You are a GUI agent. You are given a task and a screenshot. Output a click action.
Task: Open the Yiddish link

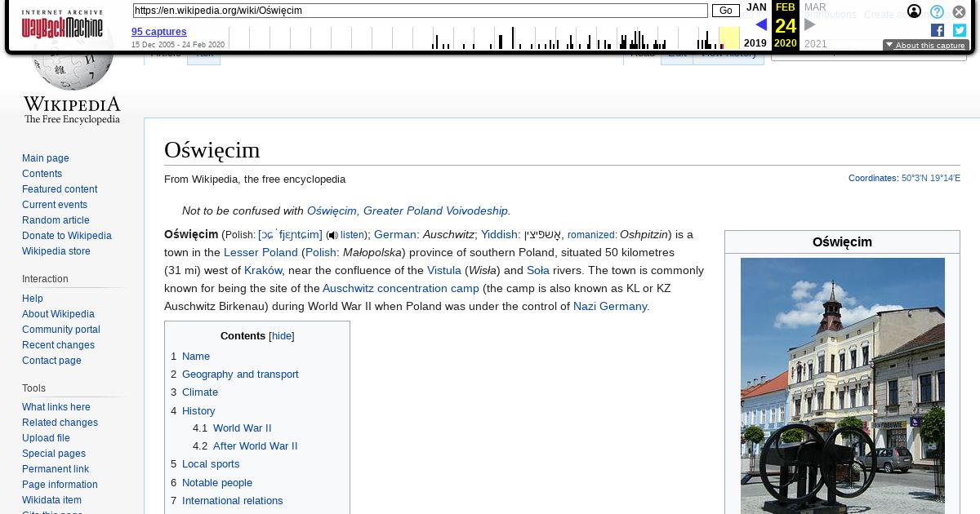[499, 235]
